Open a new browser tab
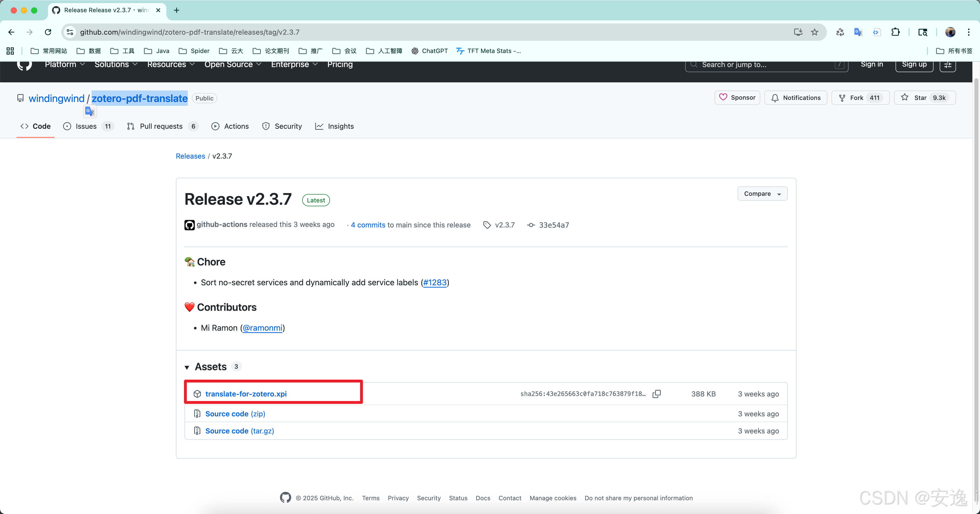Image resolution: width=980 pixels, height=514 pixels. click(x=177, y=10)
